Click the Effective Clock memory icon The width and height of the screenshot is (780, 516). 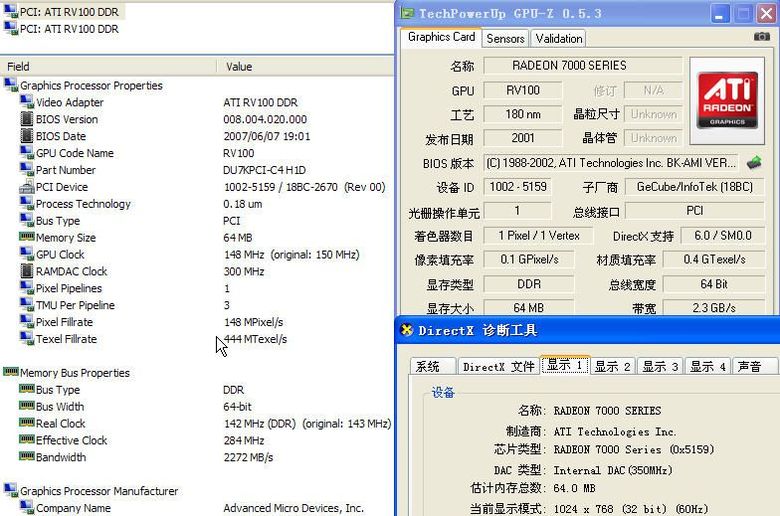tap(27, 439)
